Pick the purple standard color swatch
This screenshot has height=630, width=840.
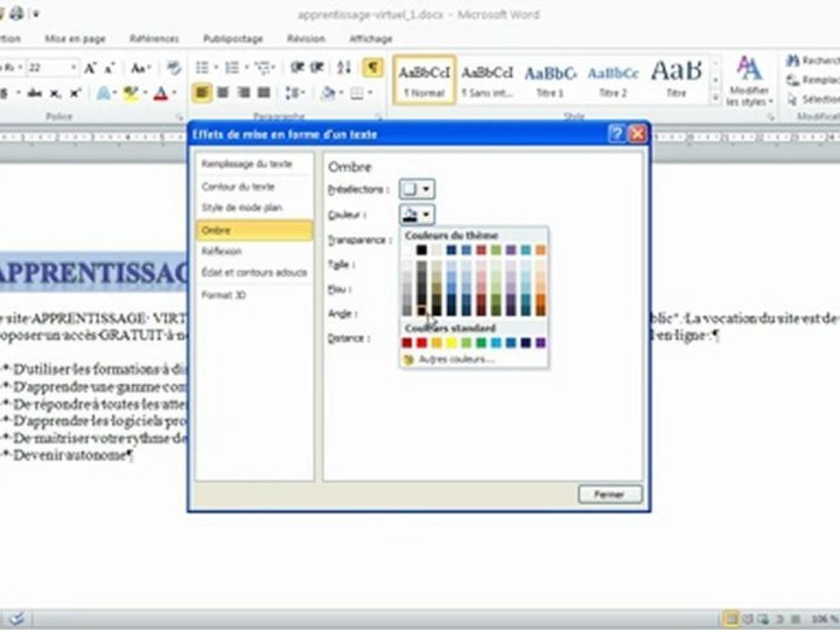click(541, 343)
